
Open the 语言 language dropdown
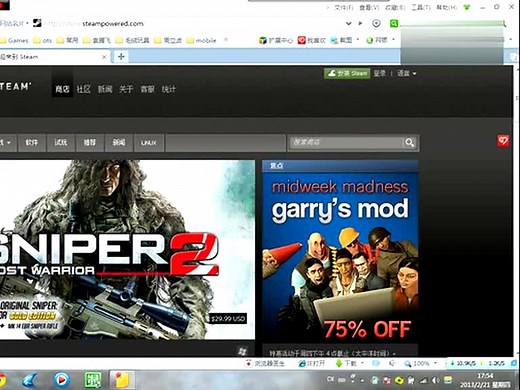pyautogui.click(x=406, y=73)
